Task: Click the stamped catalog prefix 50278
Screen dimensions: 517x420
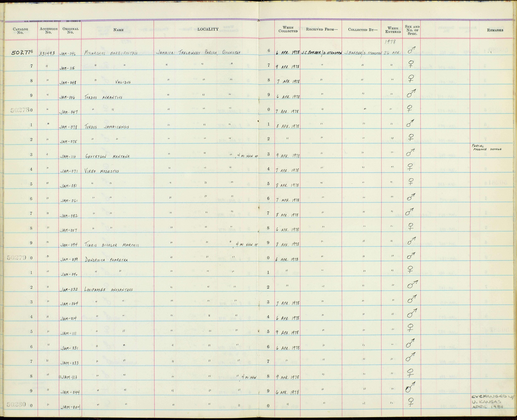Action: pyautogui.click(x=20, y=110)
